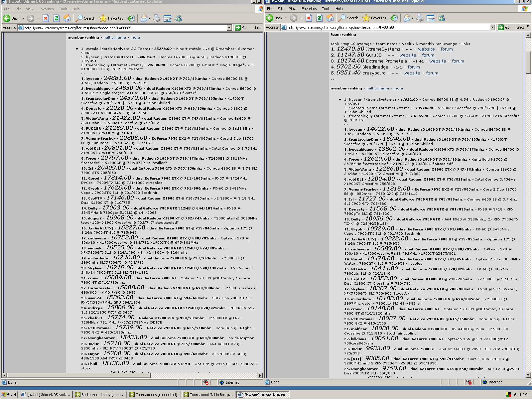Open Extreme Prometeia forum link
This screenshot has width=532, height=399.
click(x=458, y=61)
